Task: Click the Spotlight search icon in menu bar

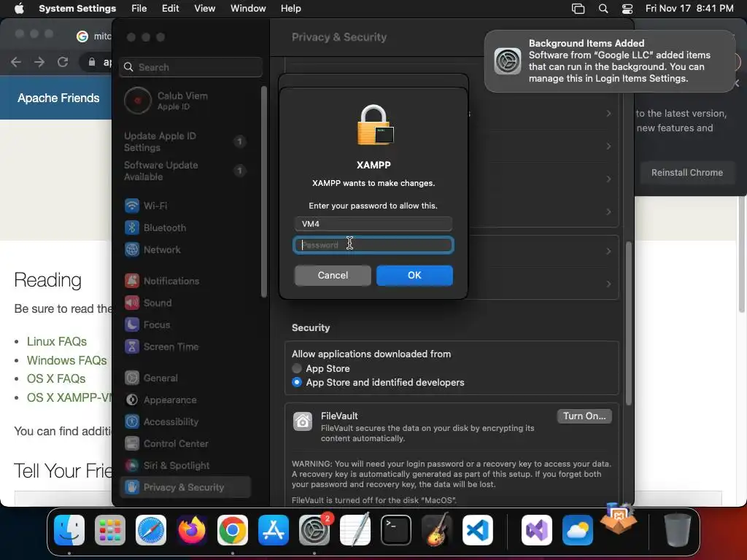Action: [603, 9]
